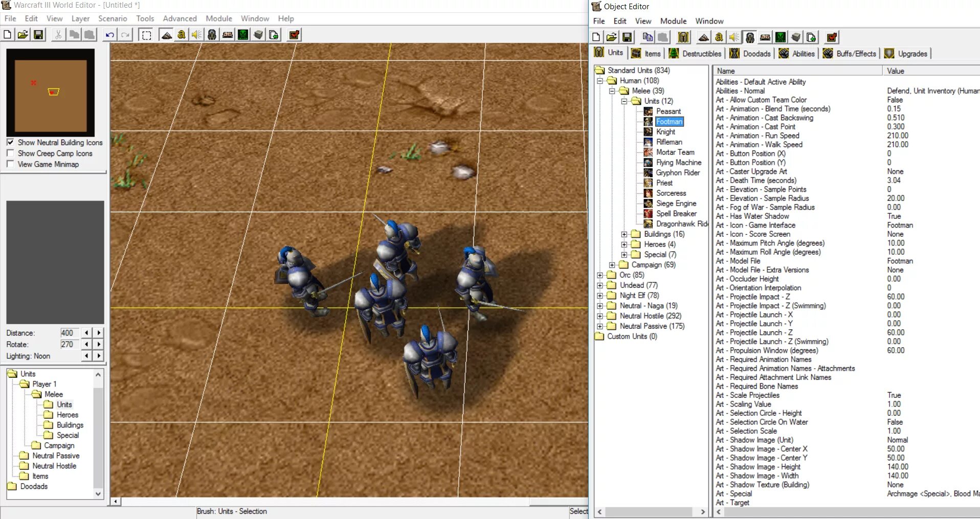
Task: Switch to the Abilities tab
Action: (796, 53)
